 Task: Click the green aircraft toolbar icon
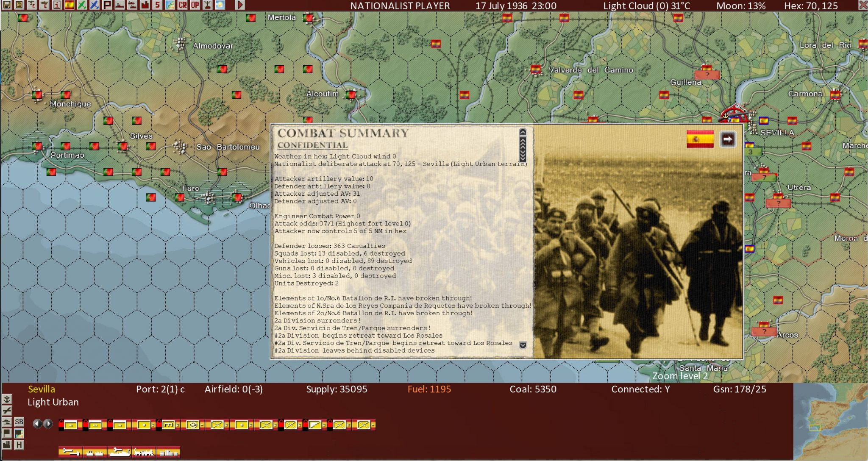82,5
